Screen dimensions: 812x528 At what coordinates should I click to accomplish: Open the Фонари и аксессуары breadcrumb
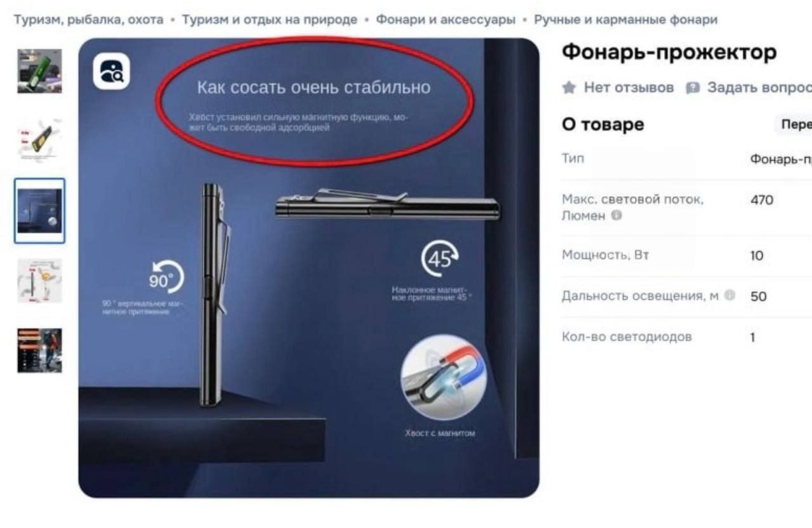click(446, 20)
